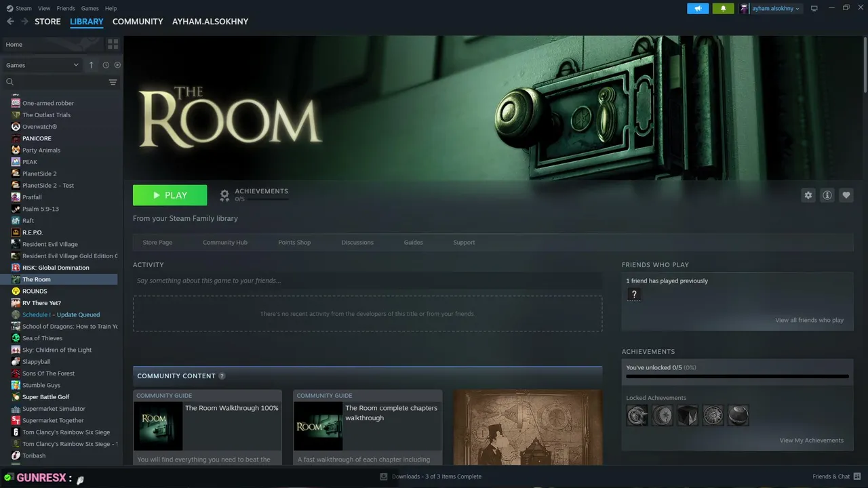Toggle sort by recent activity clock
Viewport: 868px width, 488px height.
click(106, 65)
